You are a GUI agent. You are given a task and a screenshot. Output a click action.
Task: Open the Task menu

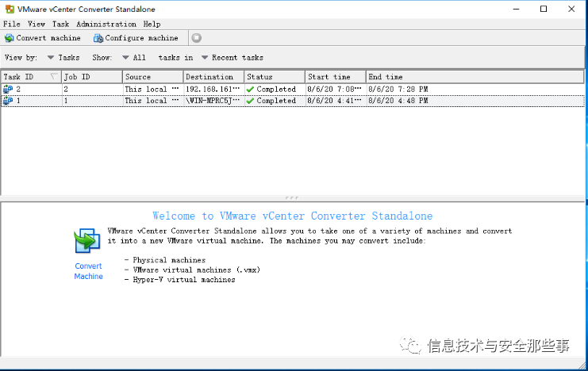(60, 24)
